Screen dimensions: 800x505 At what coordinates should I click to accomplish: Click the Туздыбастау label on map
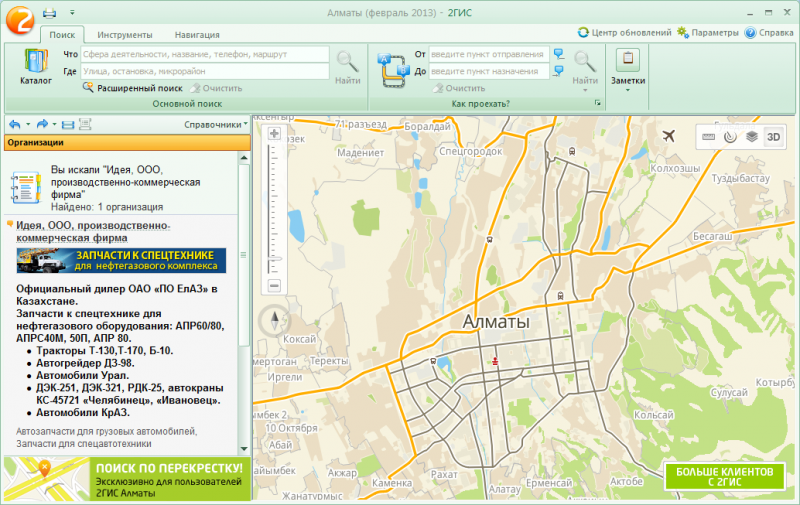[740, 178]
